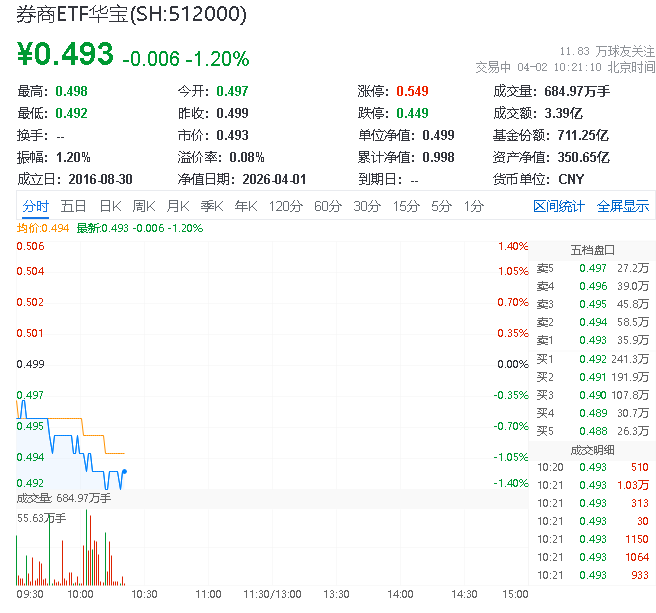
Task: Click the 全屏显示 link
Action: 623,206
